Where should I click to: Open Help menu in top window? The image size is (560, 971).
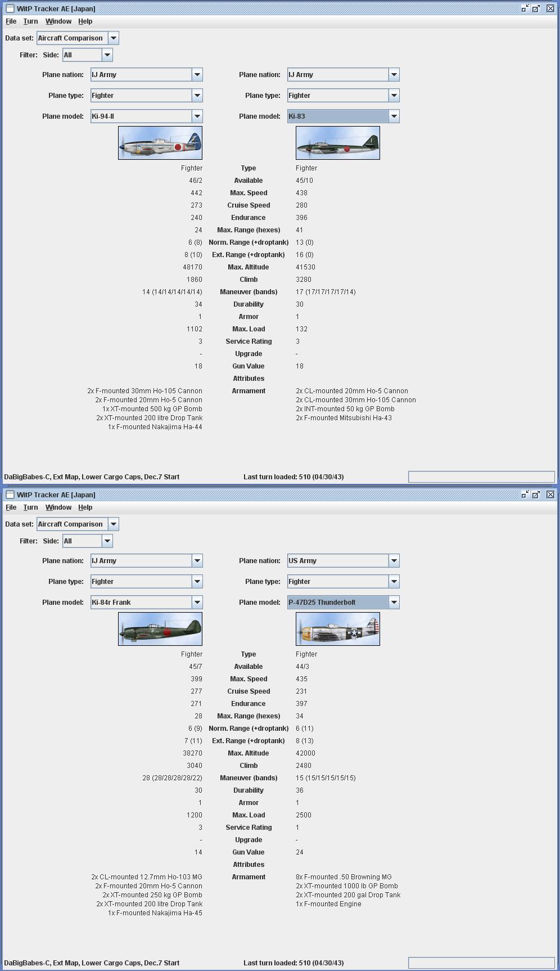[x=85, y=21]
